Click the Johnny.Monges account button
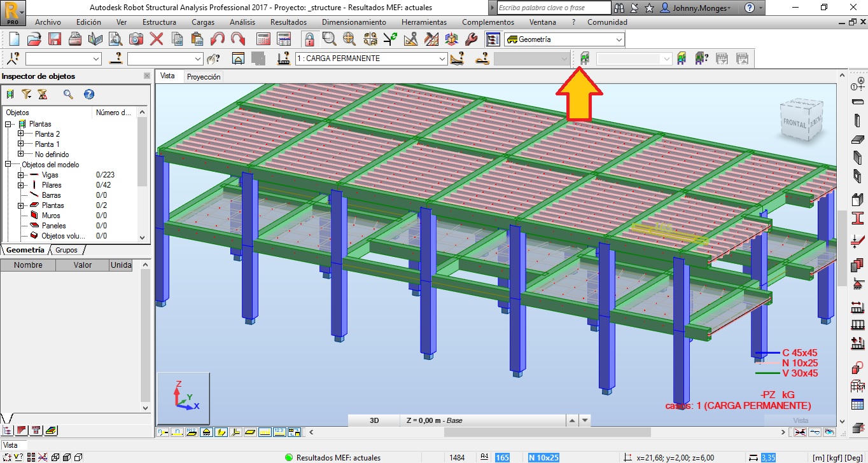868x463 pixels. point(696,8)
